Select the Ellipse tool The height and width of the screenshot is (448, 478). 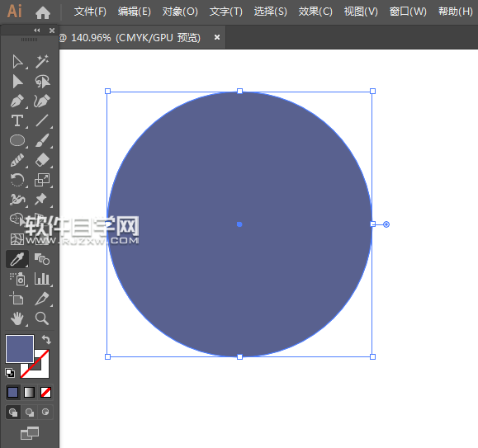coord(17,141)
